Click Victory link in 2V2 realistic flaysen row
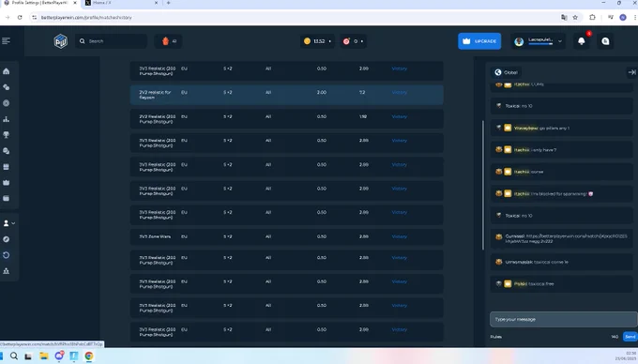Viewport: 638px width, 364px height. (x=399, y=92)
